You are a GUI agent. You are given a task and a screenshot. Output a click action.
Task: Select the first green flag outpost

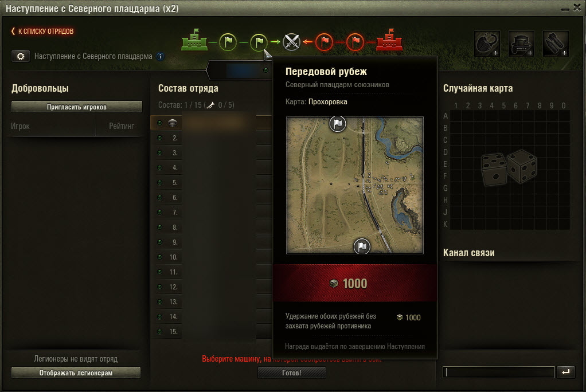click(x=228, y=42)
